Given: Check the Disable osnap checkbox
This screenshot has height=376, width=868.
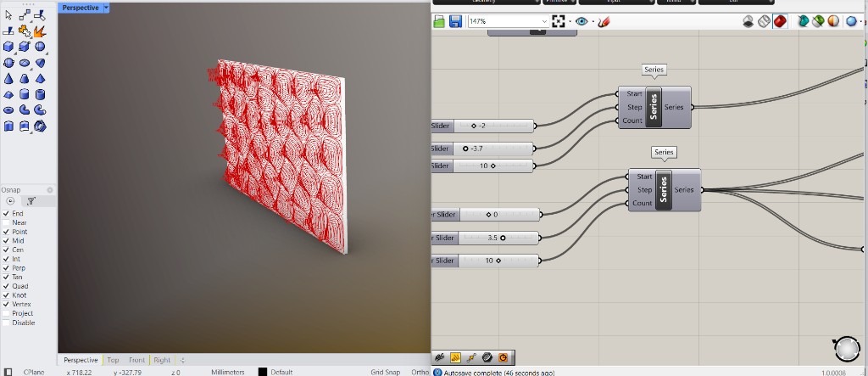Looking at the screenshot, I should [x=6, y=323].
